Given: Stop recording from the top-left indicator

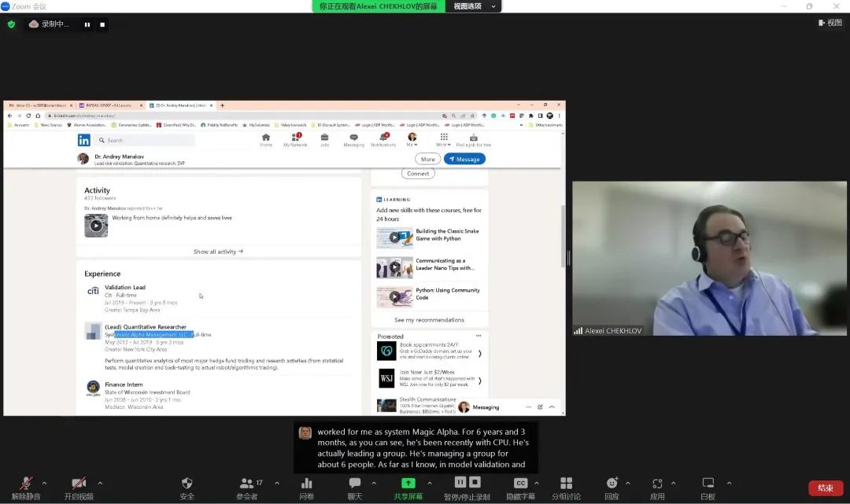Looking at the screenshot, I should 102,24.
